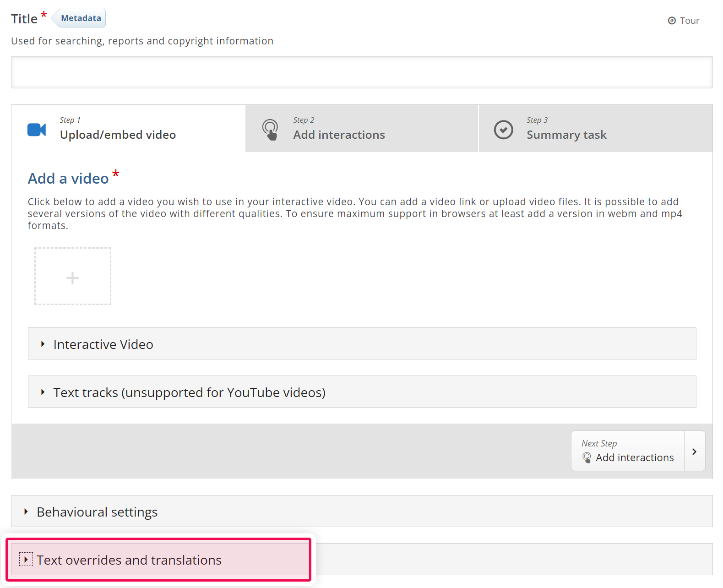The image size is (723, 588).
Task: Start the Tour
Action: 684,21
